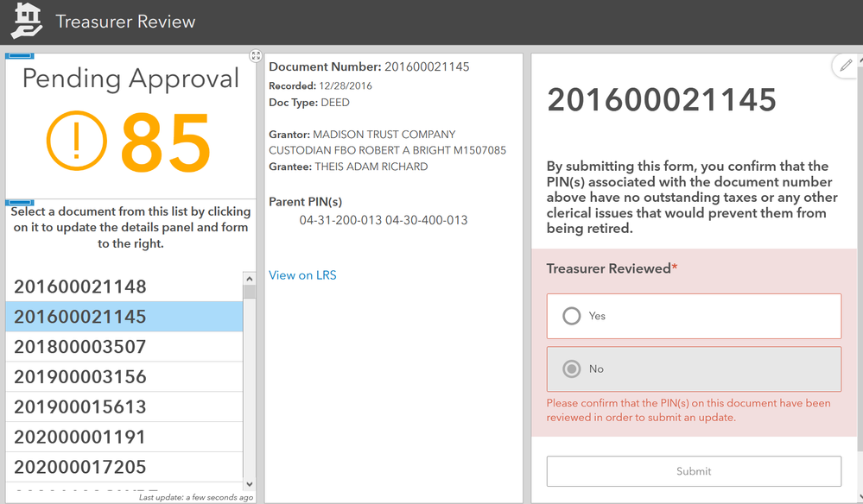Open the View on LRS link
This screenshot has width=863, height=504.
point(302,275)
